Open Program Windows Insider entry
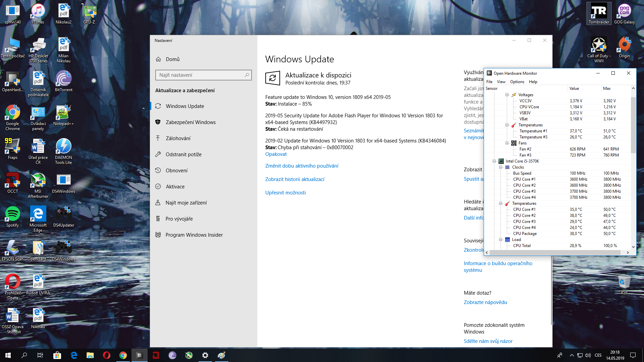644x362 pixels. (x=194, y=235)
